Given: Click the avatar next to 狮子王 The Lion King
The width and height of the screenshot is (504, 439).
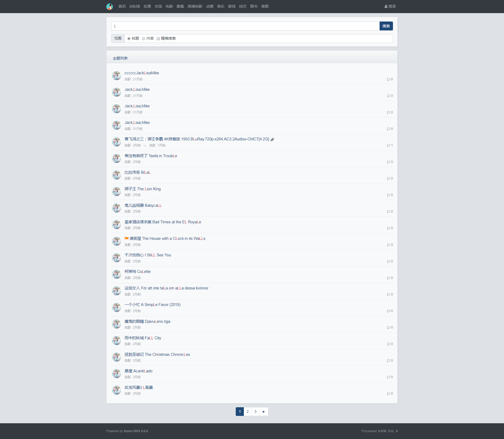Looking at the screenshot, I should 117,192.
